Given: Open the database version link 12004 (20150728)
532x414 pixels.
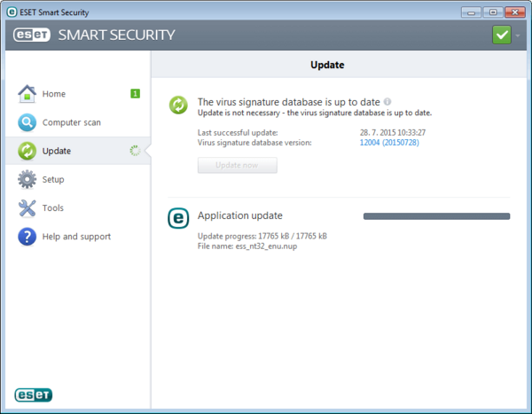Looking at the screenshot, I should tap(389, 143).
